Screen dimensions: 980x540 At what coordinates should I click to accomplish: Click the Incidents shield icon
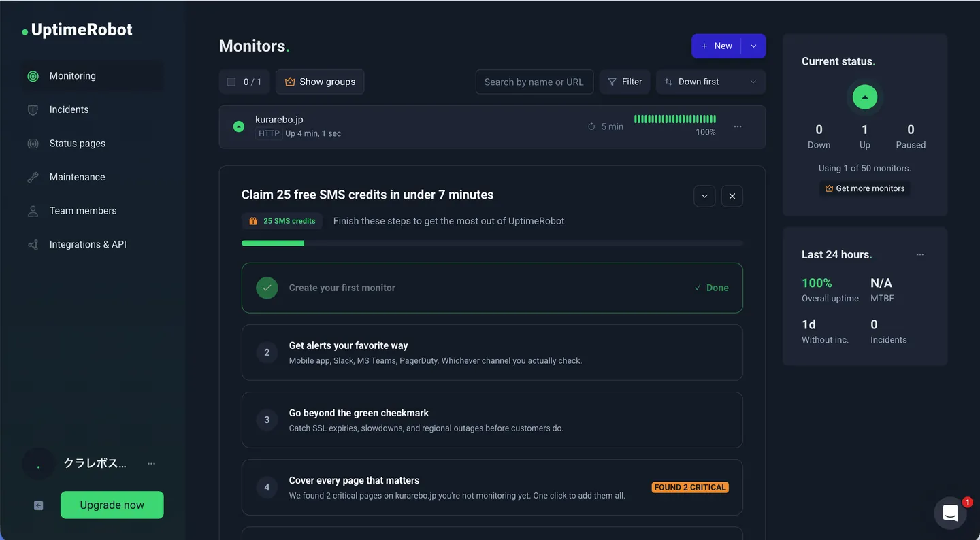[33, 109]
